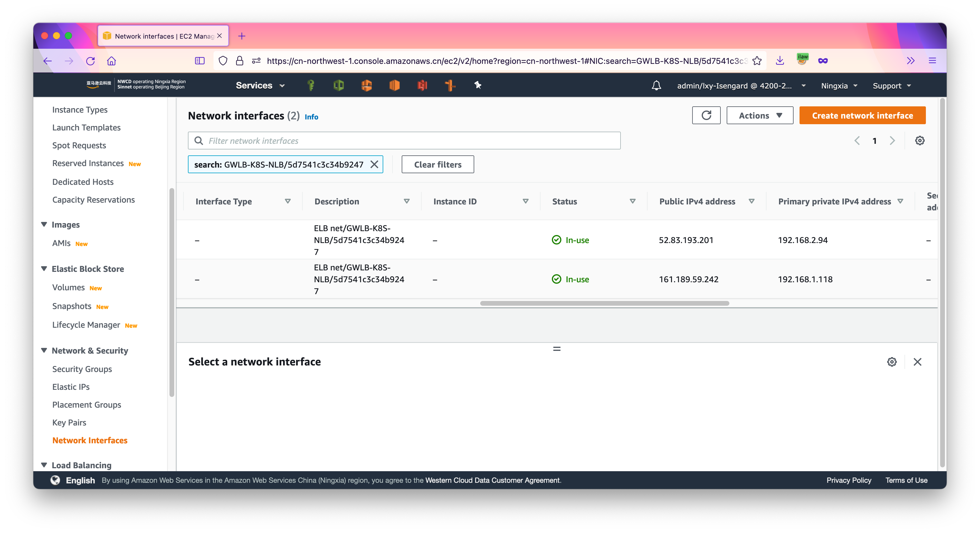Expand the Services menu
Image resolution: width=980 pixels, height=533 pixels.
click(x=260, y=86)
